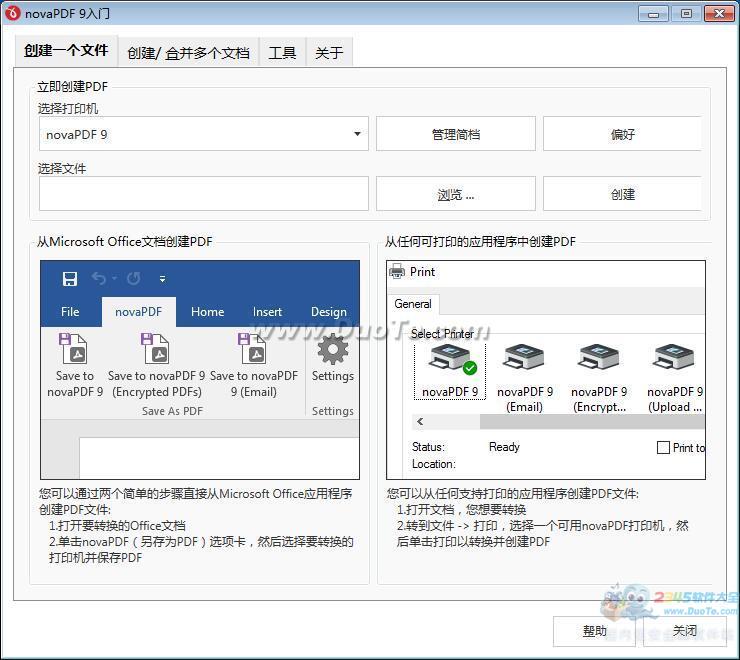Click the Settings gear icon

pos(333,349)
